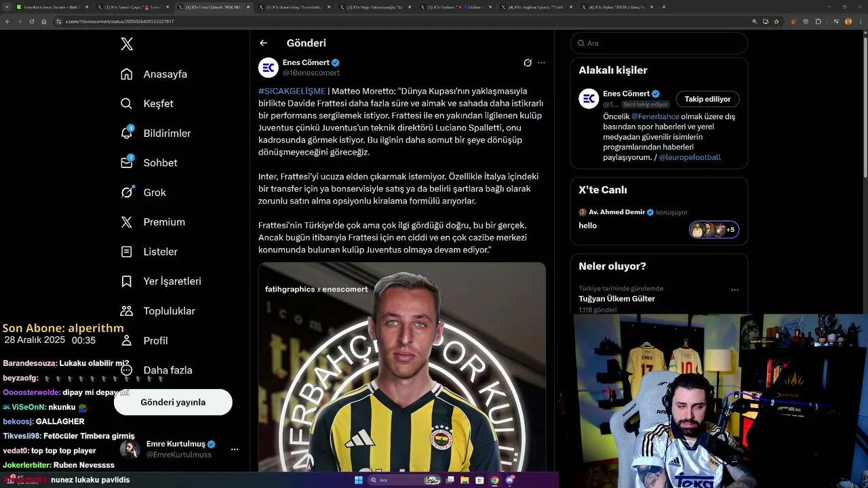Open the @Fenerbahce mention link
This screenshot has width=868, height=488.
coord(655,117)
